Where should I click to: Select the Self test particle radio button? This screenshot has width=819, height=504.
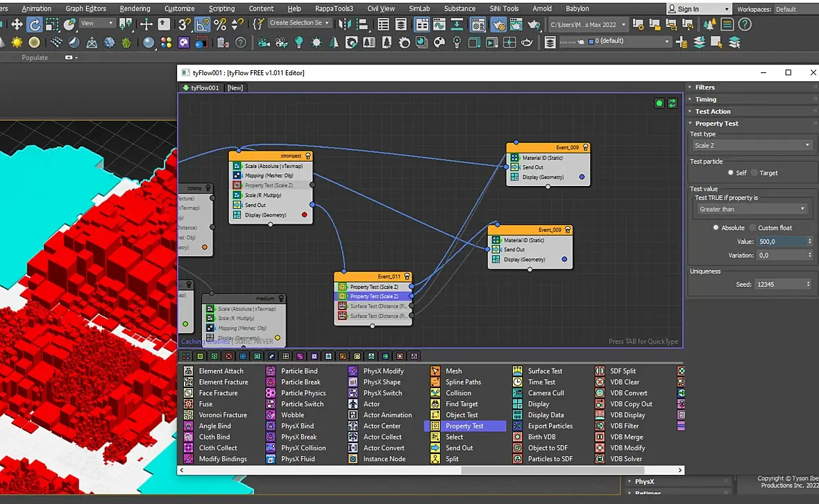[x=731, y=173]
